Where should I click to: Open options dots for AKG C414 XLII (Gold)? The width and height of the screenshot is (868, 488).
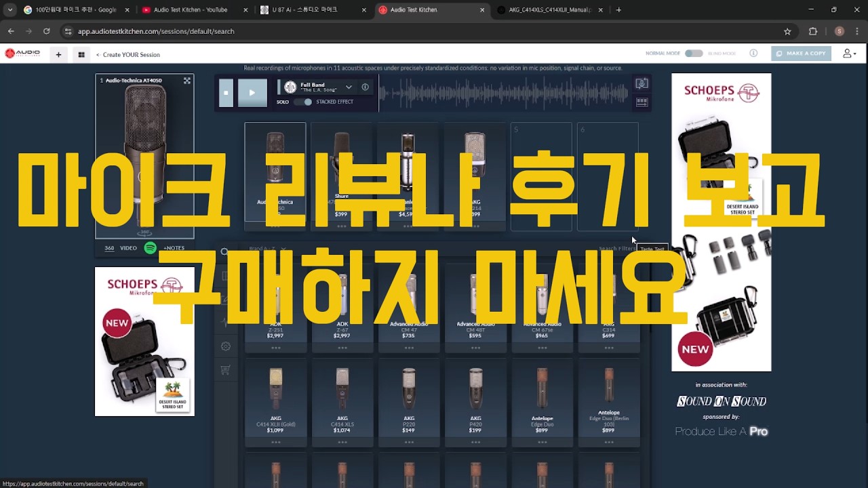tap(275, 443)
